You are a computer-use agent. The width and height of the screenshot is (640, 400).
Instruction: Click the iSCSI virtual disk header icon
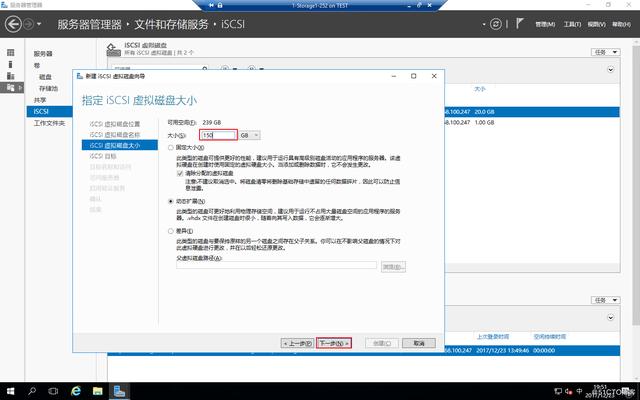[113, 49]
